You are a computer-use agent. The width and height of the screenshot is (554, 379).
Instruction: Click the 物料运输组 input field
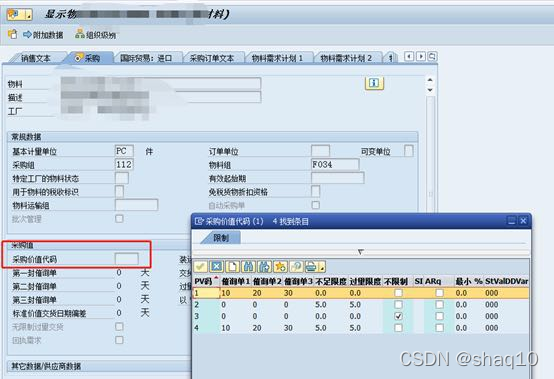[x=136, y=205]
